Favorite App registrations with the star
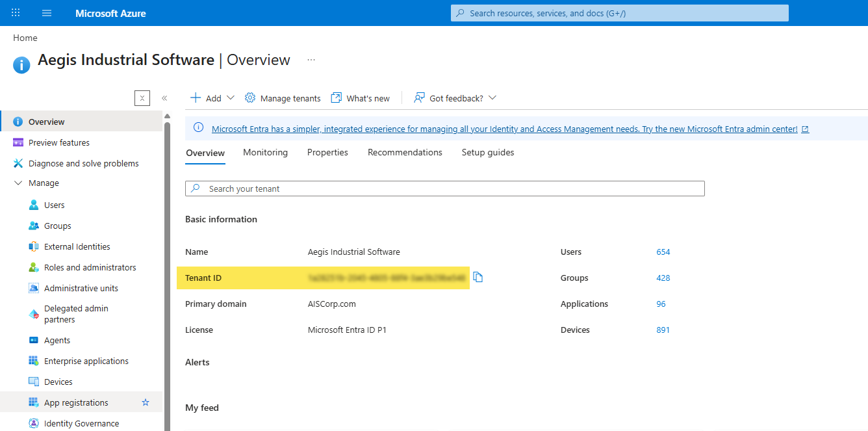 (146, 402)
